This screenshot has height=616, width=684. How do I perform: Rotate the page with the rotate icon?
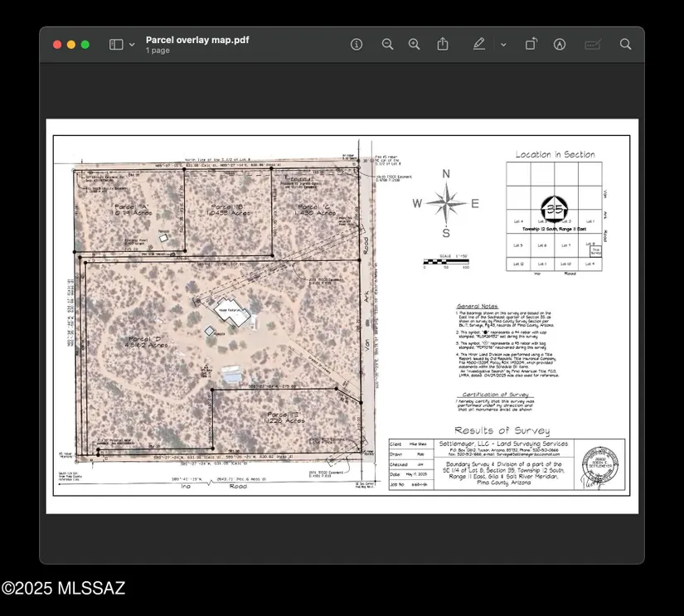click(x=531, y=45)
